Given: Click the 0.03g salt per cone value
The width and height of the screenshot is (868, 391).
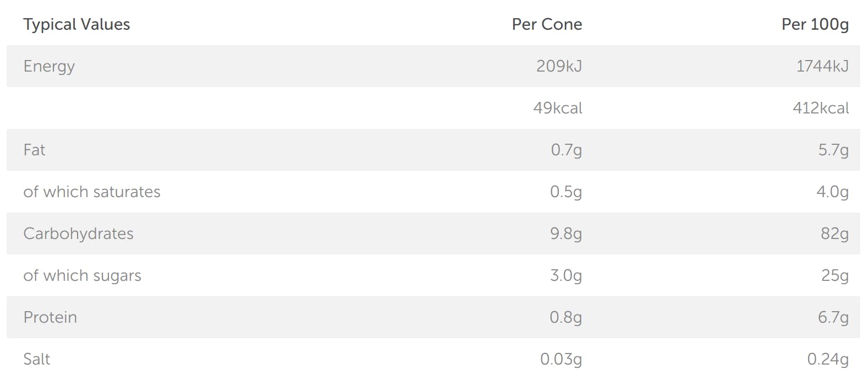Looking at the screenshot, I should point(561,359).
